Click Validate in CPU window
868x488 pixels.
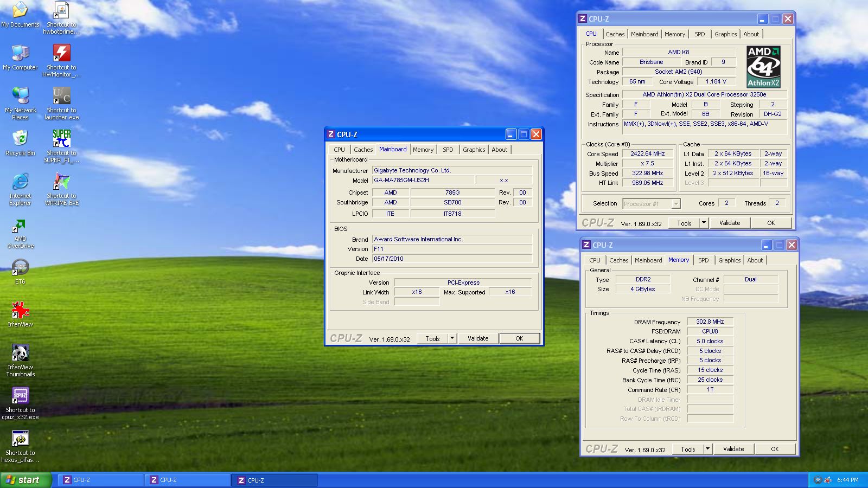[x=730, y=223]
